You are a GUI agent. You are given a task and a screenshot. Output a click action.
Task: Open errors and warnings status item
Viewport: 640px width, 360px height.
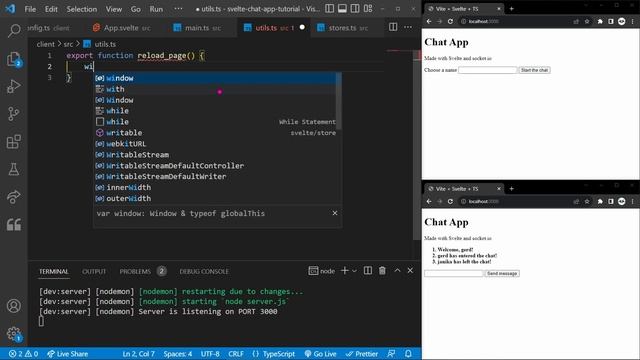click(23, 354)
